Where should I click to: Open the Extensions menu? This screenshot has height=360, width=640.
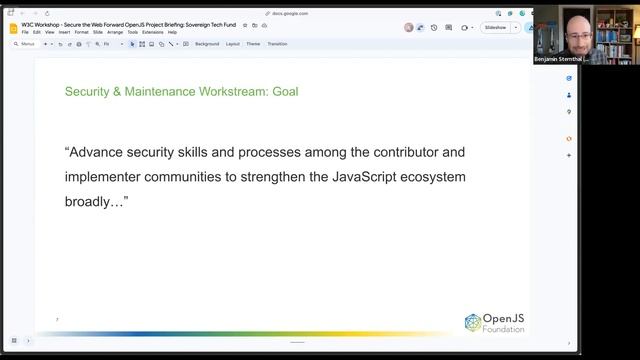pyautogui.click(x=153, y=32)
